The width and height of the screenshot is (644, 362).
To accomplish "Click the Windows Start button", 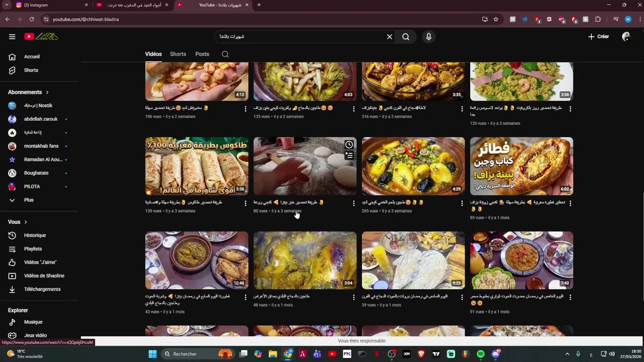I will coord(152,354).
